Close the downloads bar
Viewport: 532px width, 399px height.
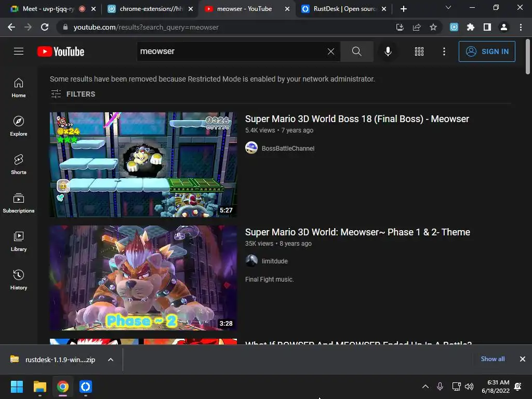pyautogui.click(x=523, y=359)
